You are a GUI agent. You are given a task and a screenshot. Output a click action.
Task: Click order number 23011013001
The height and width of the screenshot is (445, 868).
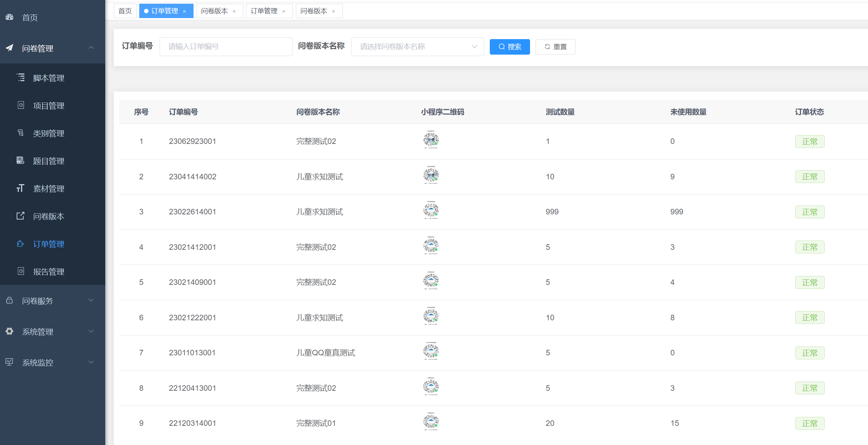point(192,353)
